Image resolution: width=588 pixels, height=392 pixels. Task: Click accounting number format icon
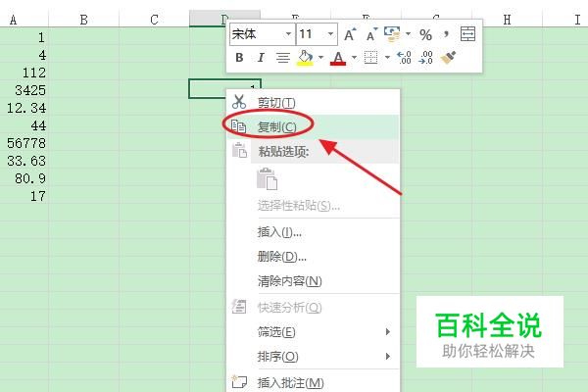(392, 34)
